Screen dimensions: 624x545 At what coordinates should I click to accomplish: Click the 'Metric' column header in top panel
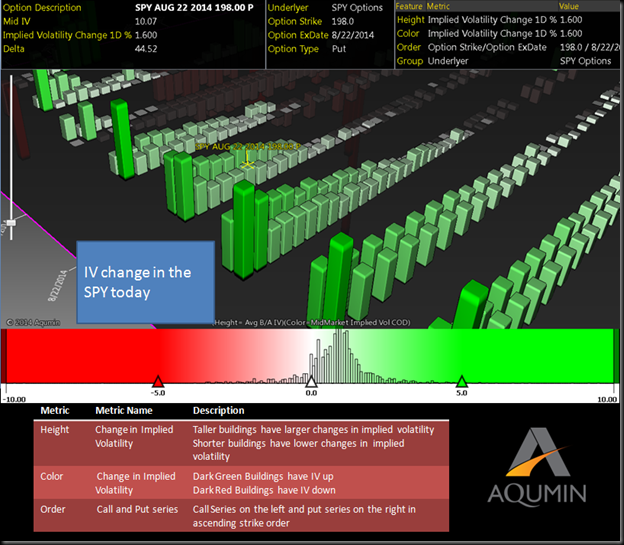pos(438,6)
